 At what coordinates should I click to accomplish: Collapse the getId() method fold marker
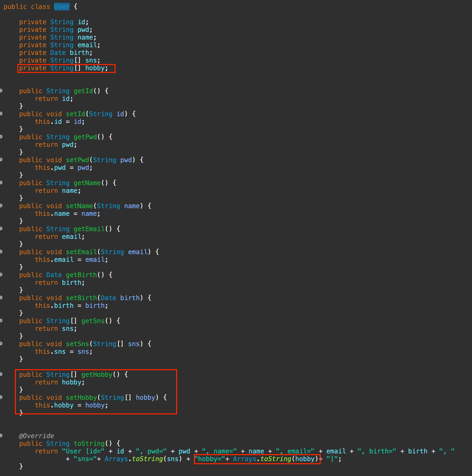[1, 91]
